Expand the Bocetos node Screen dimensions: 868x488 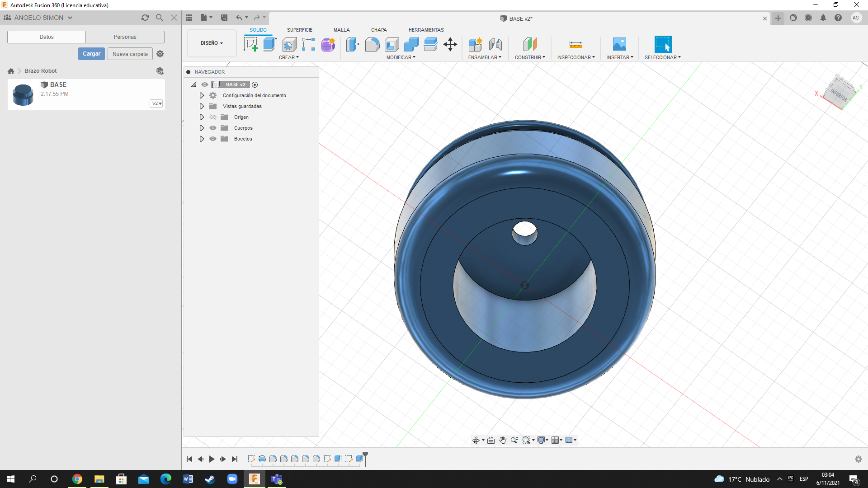[x=202, y=139]
